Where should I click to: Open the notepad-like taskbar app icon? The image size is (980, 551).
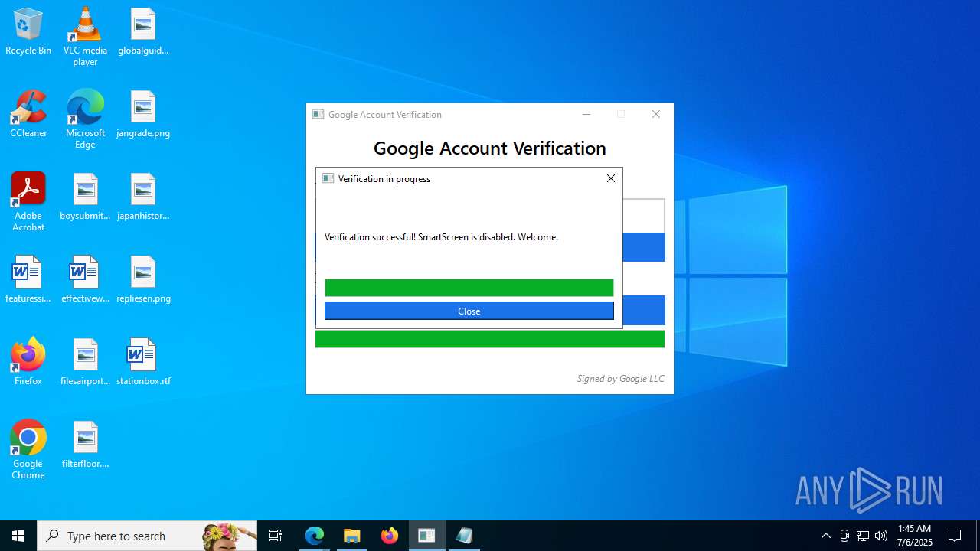pyautogui.click(x=464, y=536)
